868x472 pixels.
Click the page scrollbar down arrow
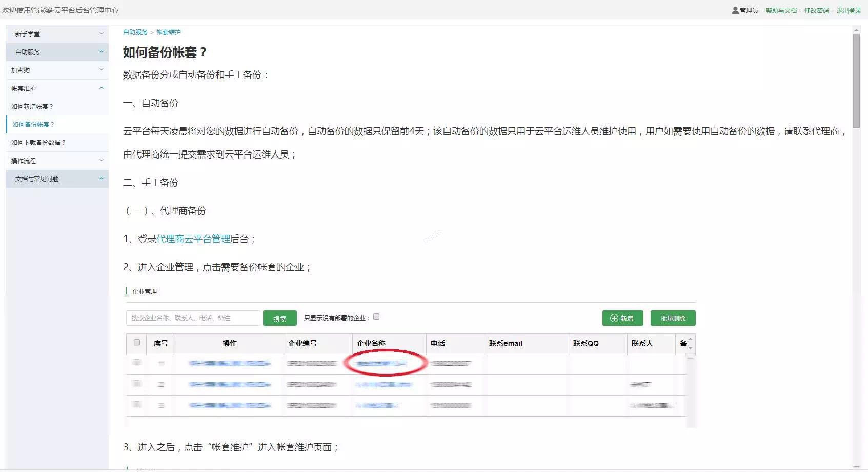click(856, 467)
